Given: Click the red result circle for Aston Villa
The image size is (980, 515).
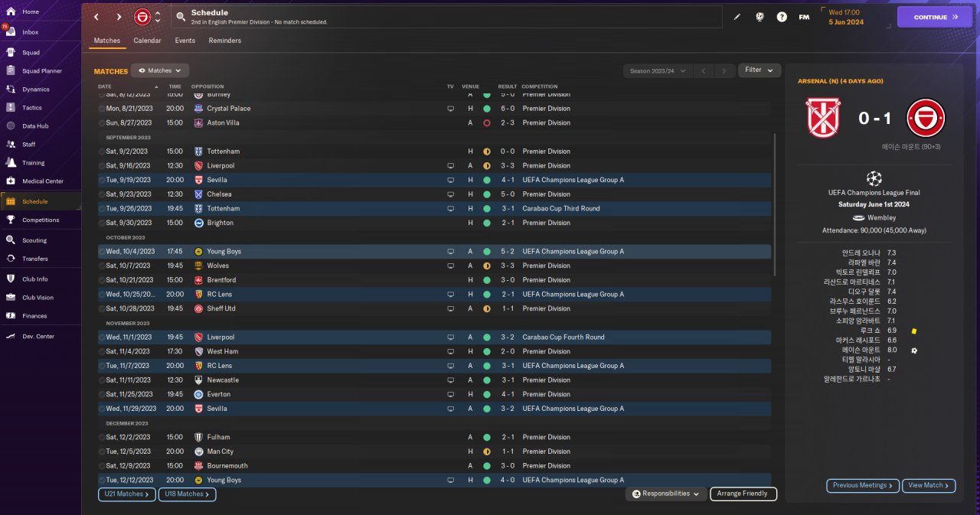Looking at the screenshot, I should click(486, 122).
